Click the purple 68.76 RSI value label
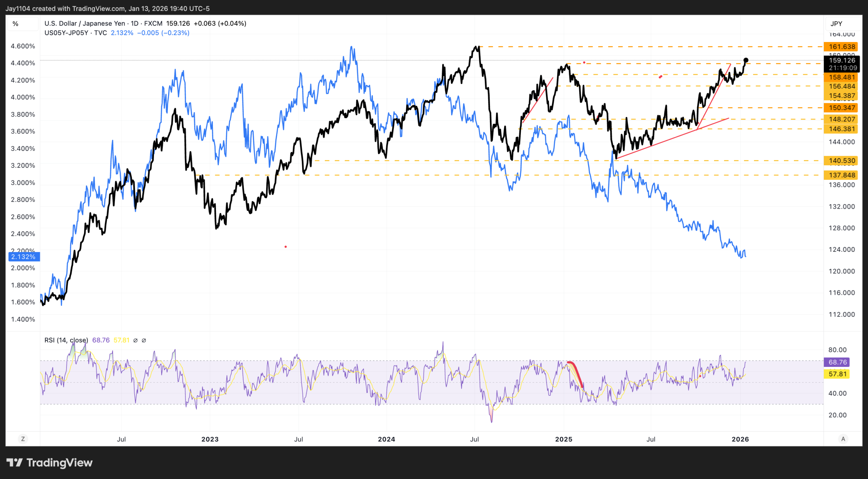 pos(837,362)
